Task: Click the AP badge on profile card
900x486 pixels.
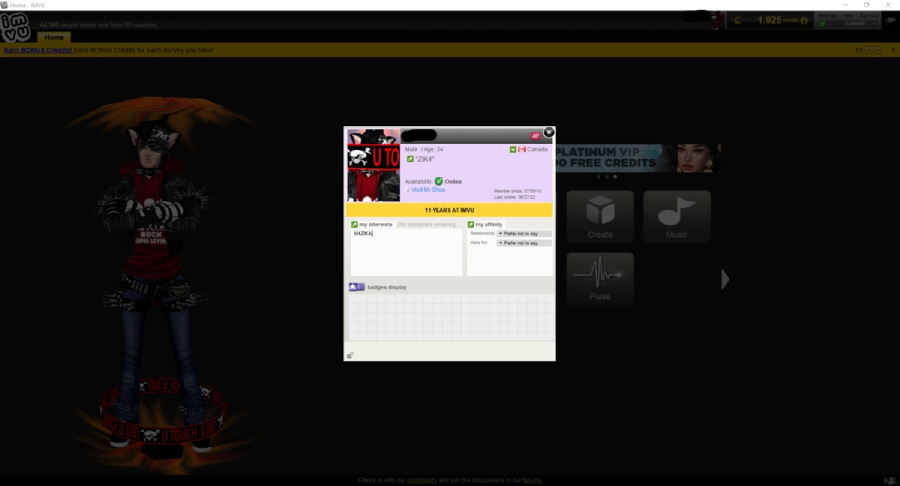Action: tap(536, 136)
